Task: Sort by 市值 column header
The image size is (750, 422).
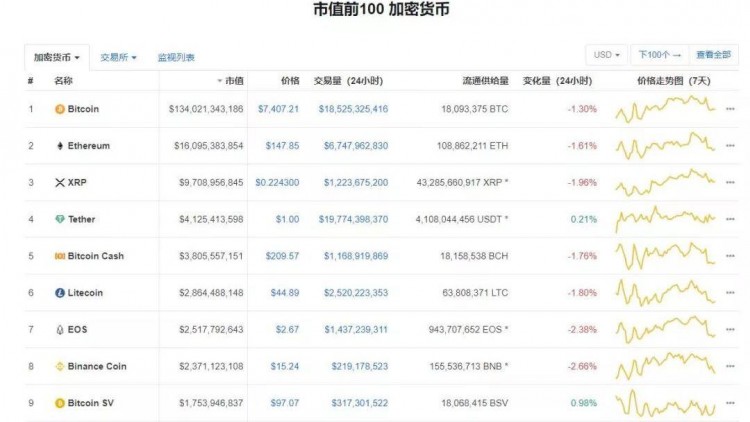Action: (x=231, y=81)
